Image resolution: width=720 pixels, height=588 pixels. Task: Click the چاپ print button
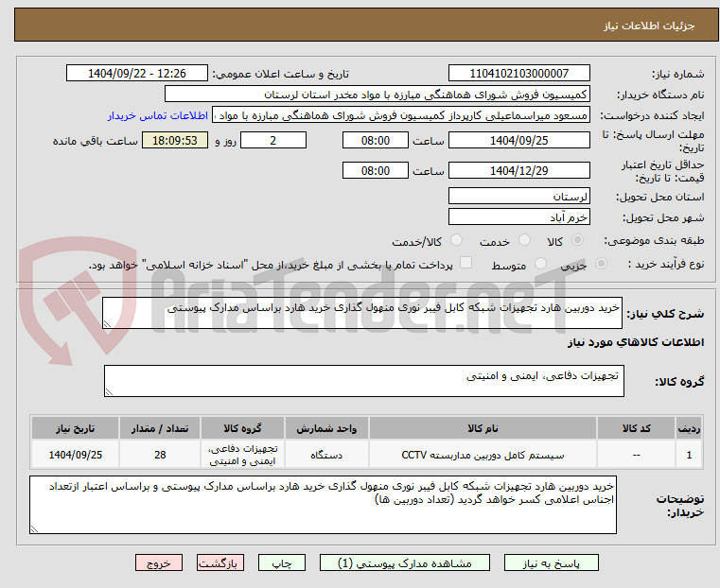coord(282,562)
